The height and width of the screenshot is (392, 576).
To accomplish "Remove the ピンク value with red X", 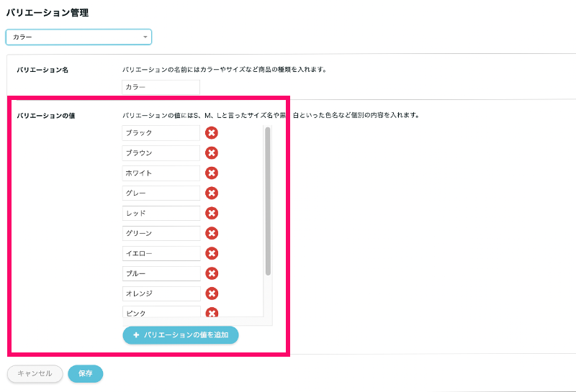I will [212, 313].
